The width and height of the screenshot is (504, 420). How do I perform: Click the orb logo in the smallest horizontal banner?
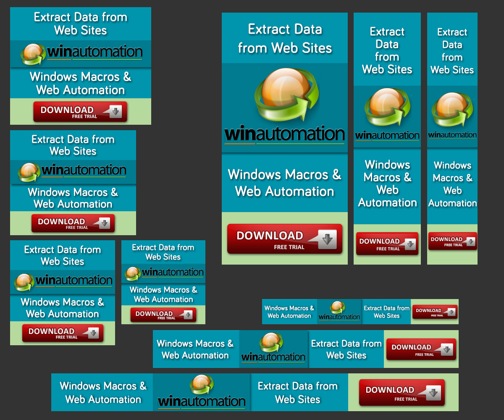(x=338, y=307)
